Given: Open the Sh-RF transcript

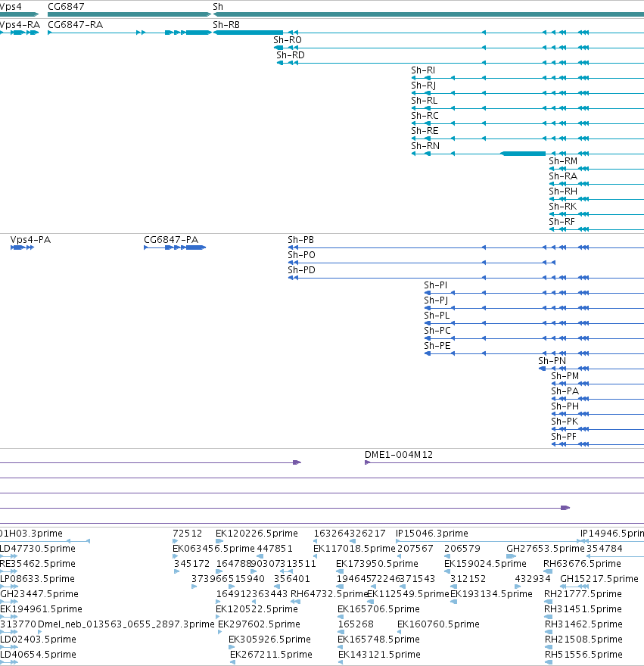Looking at the screenshot, I should tap(562, 222).
